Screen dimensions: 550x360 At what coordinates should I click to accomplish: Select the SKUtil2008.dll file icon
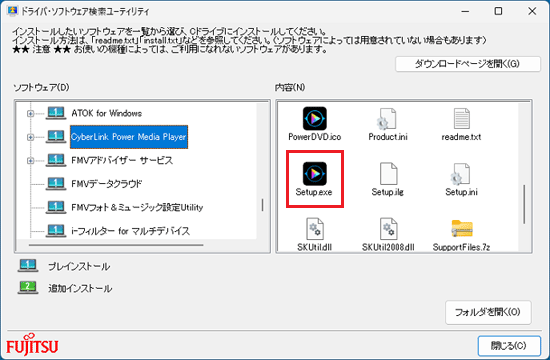(x=388, y=229)
